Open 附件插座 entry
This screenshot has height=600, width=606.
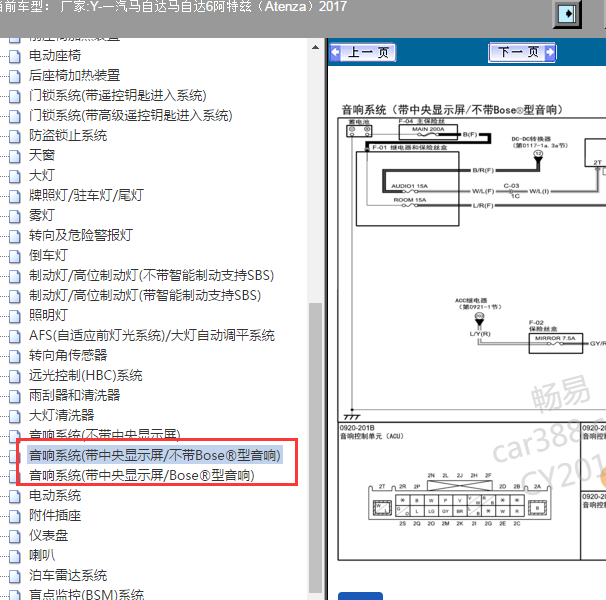[55, 516]
